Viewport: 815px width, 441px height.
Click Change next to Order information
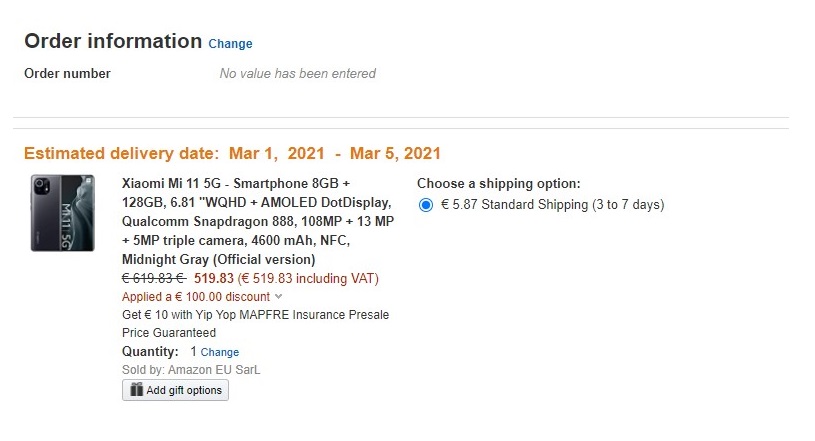tap(230, 44)
